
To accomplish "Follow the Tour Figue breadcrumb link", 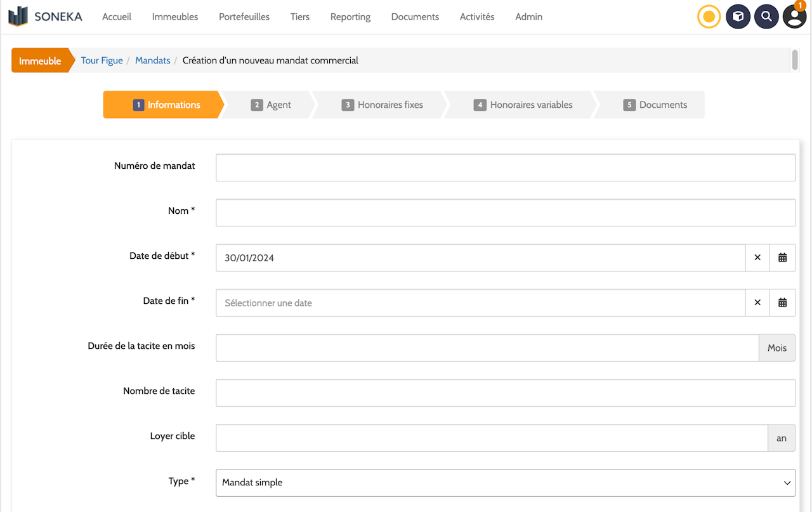I will click(101, 60).
